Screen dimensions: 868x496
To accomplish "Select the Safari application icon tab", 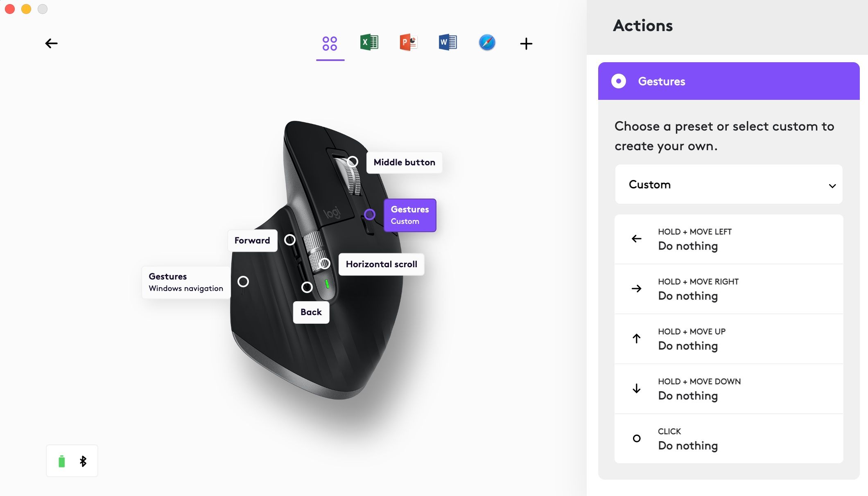I will 487,42.
